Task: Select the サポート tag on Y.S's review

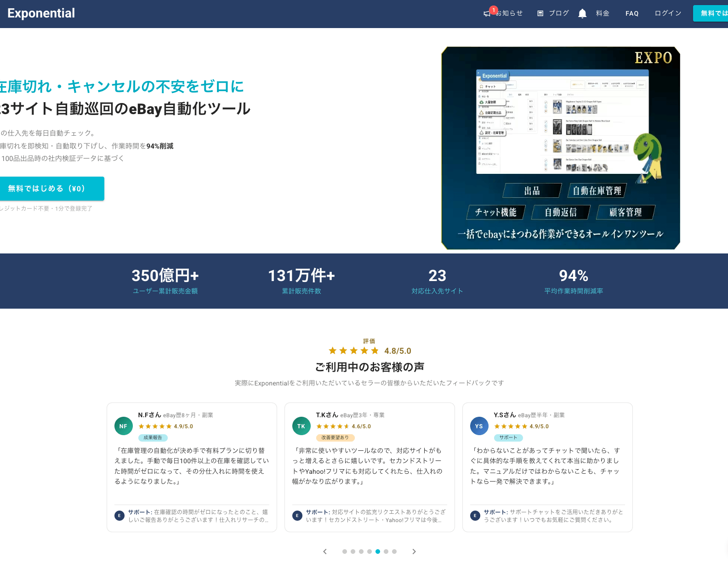Action: click(508, 438)
